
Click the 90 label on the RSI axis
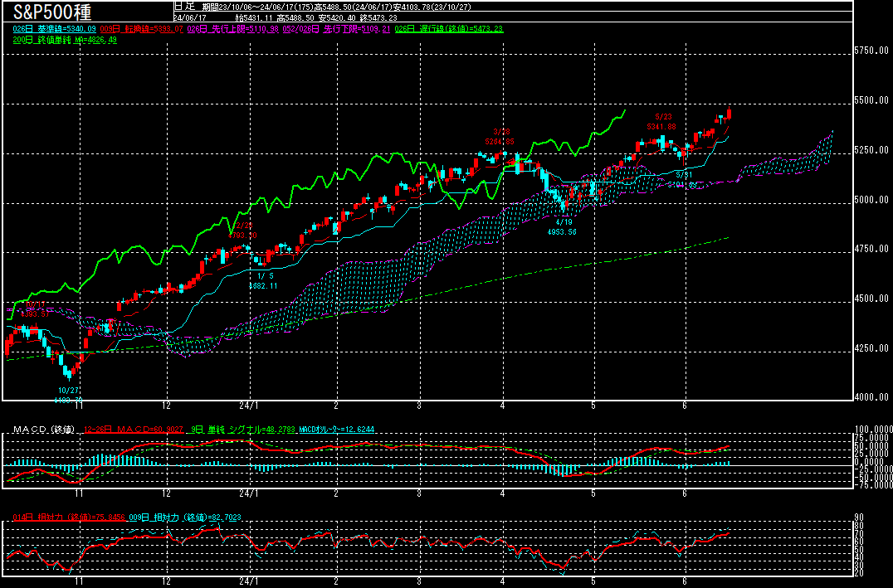coord(859,518)
